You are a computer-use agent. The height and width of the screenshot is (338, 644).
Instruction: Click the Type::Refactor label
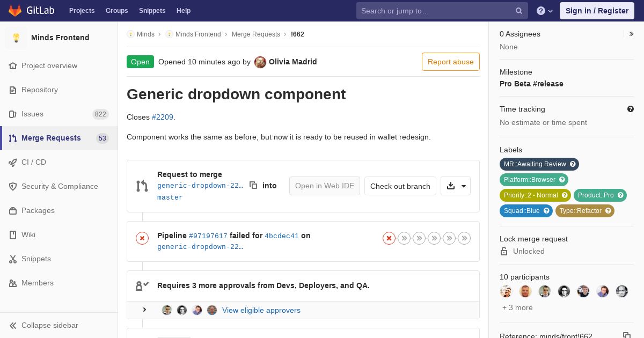pos(581,211)
